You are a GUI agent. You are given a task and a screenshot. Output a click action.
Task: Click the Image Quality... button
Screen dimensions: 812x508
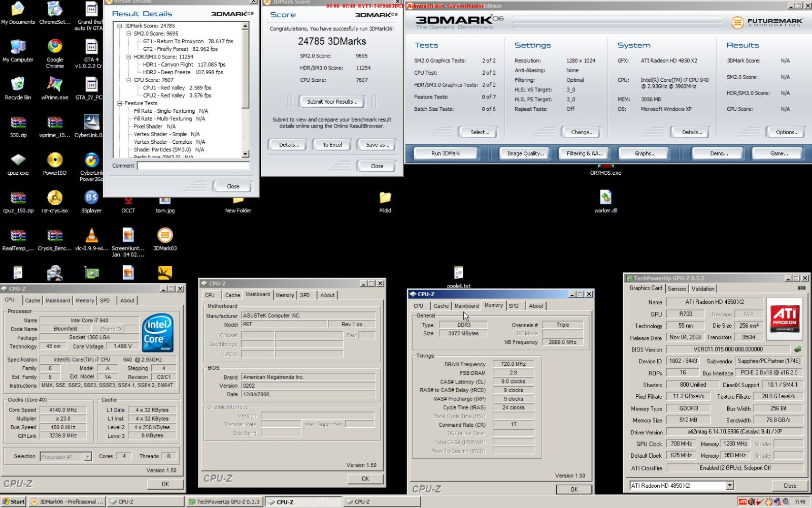[525, 153]
